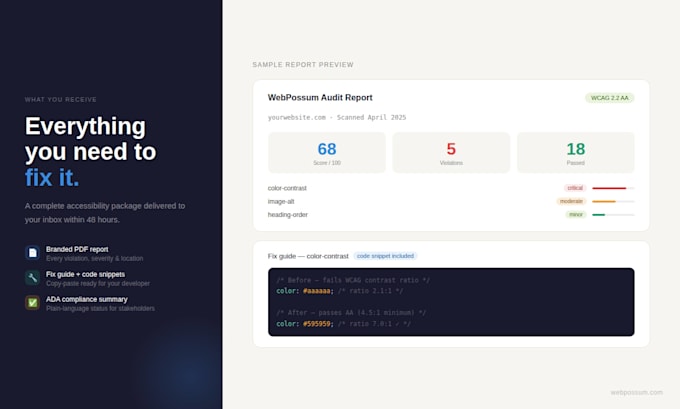Click the Fix guide — color-contrast heading
Viewport: 680px width, 409px height.
click(x=308, y=256)
